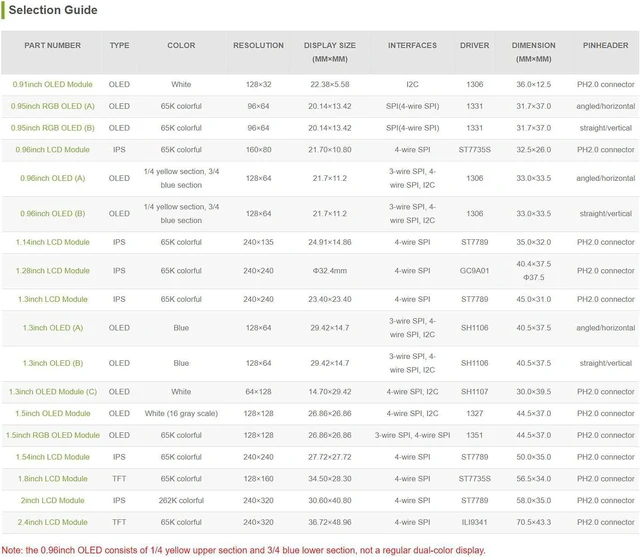
Task: Click the 3-wire SPI, 4-wire SPI cell
Action: (x=412, y=435)
